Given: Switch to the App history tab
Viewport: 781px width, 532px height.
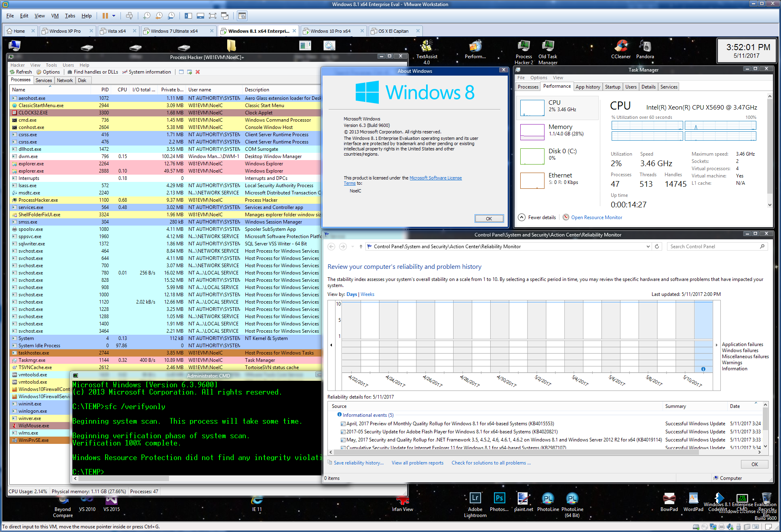Looking at the screenshot, I should tap(587, 87).
